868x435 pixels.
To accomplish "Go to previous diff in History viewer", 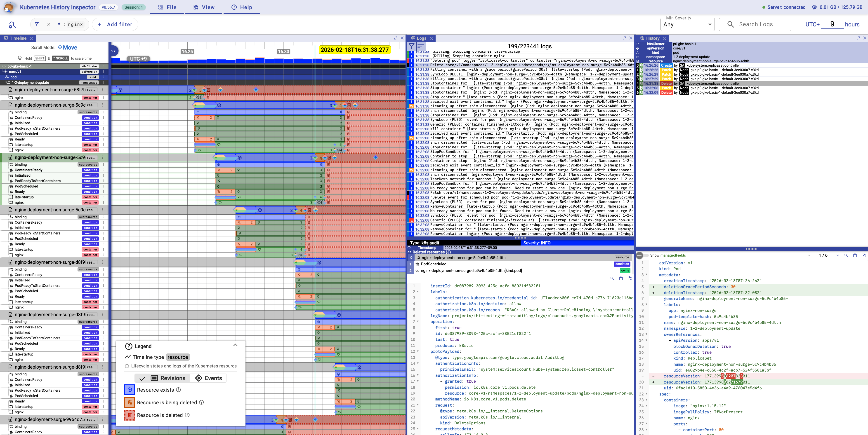I will [808, 255].
